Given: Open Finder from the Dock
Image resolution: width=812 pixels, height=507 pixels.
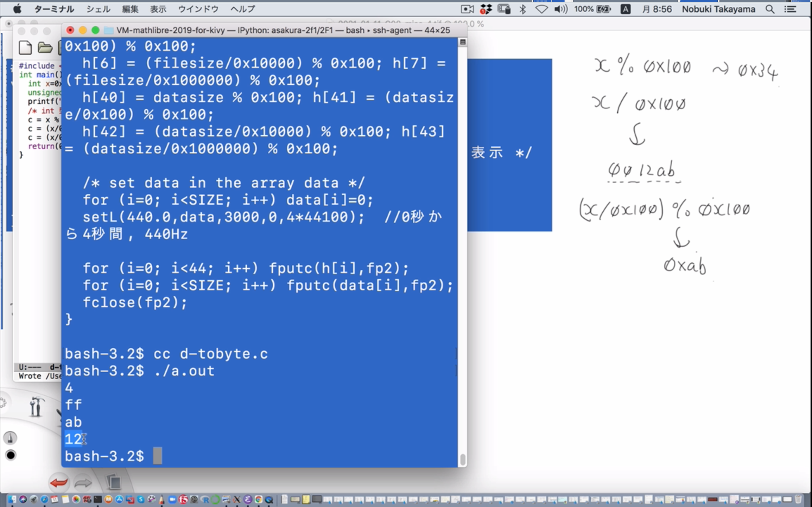Looking at the screenshot, I should pos(12,499).
